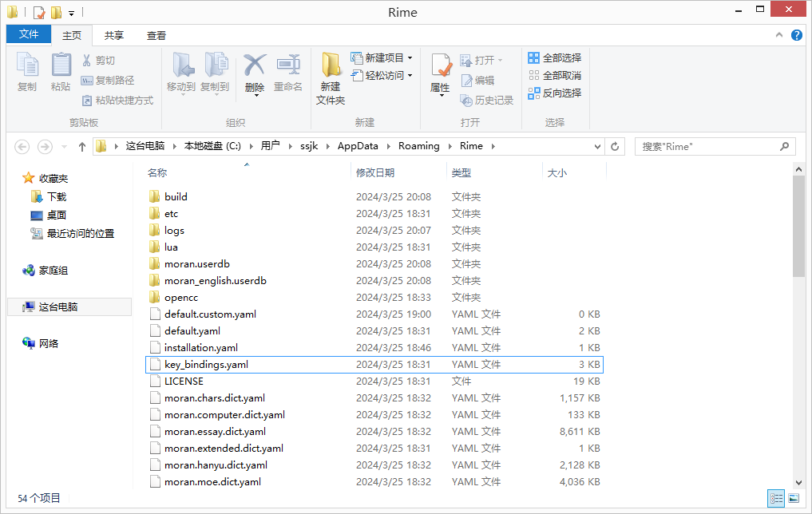Navigate to 本地磁盘 (C:) in address path

(x=213, y=147)
